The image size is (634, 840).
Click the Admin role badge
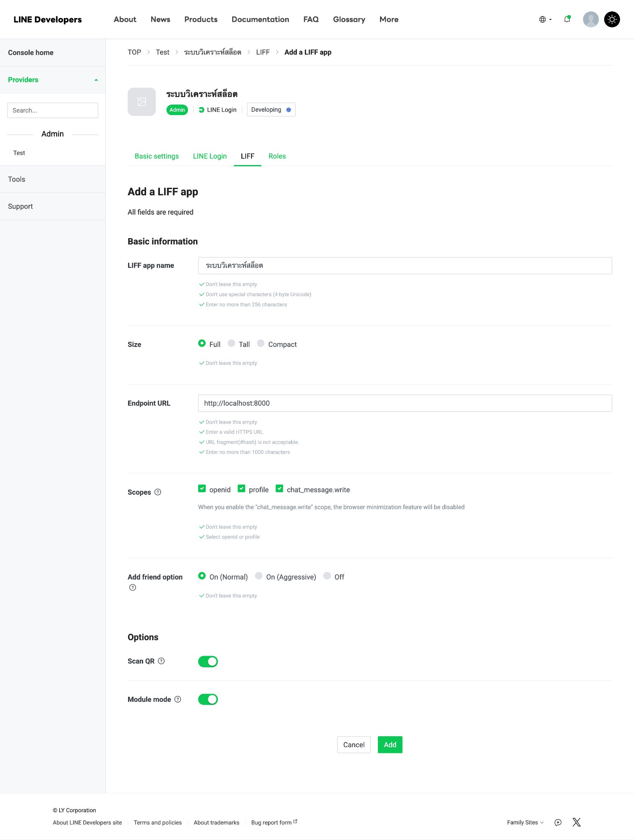pos(177,110)
